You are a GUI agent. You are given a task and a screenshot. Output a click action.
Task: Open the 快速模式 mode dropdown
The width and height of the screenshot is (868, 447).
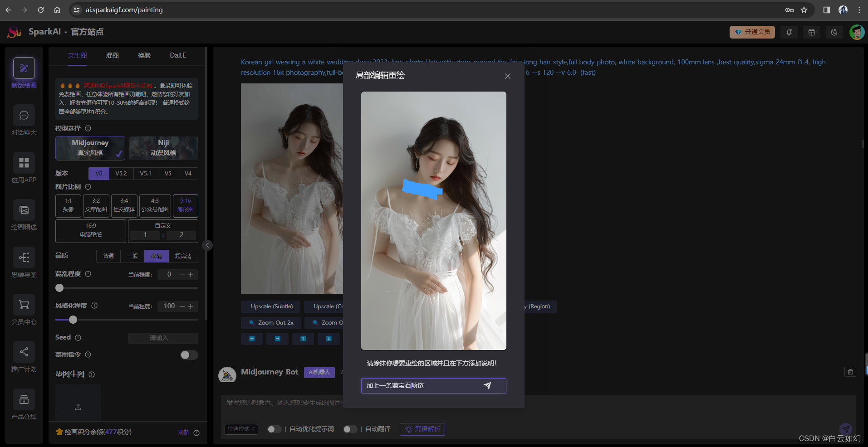point(241,429)
